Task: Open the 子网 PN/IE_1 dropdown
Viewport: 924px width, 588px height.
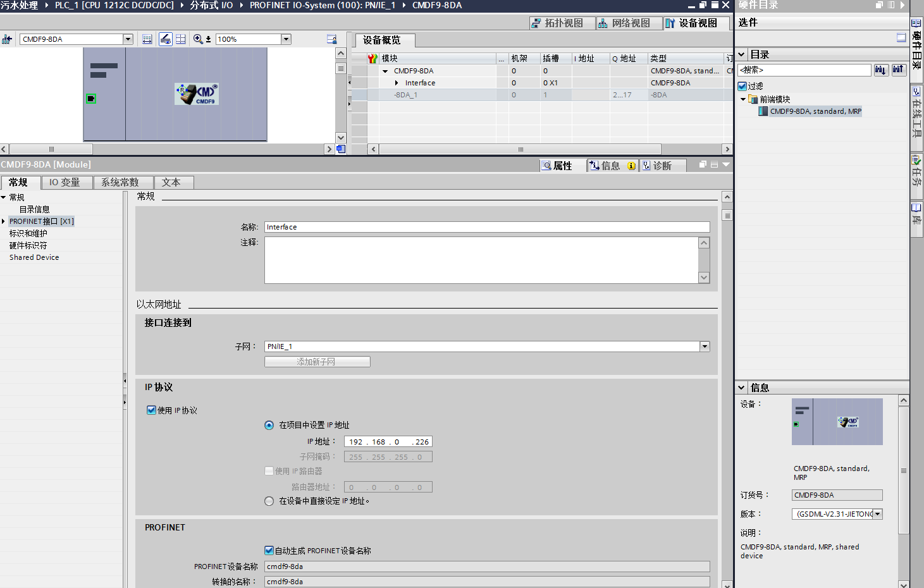Action: (705, 346)
